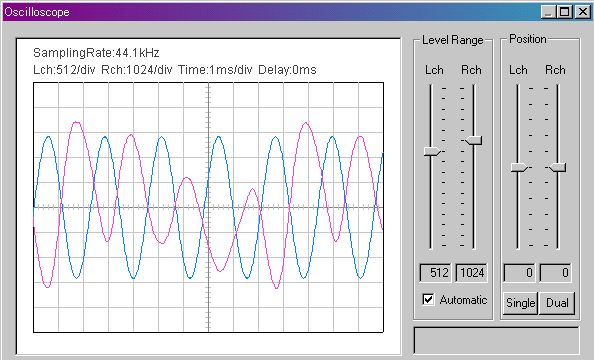The height and width of the screenshot is (360, 594).
Task: Click the tallest pink waveform peak on the left
Action: (77, 122)
